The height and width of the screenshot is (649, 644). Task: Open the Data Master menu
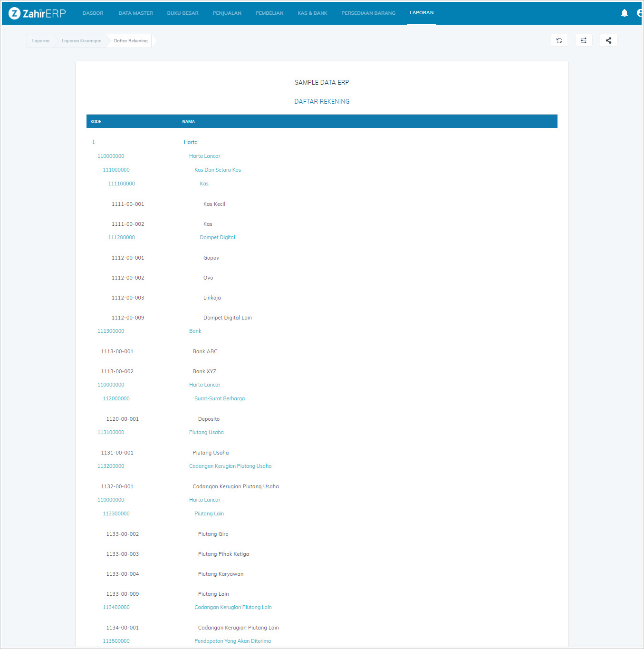pos(135,13)
